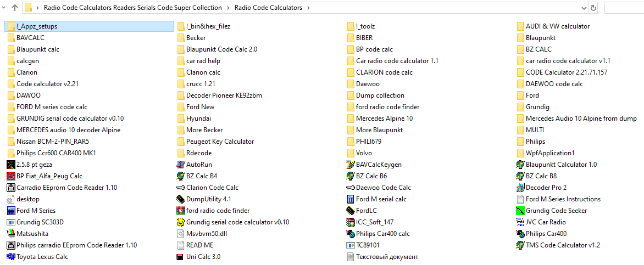644x265 pixels.
Task: Click the green Grundig Code Seeker icon
Action: [520, 211]
